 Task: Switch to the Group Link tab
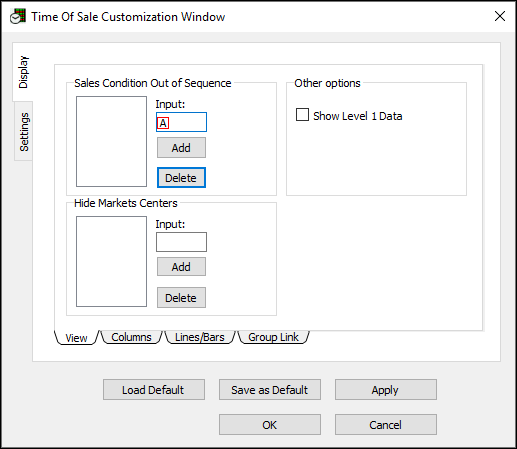(273, 337)
